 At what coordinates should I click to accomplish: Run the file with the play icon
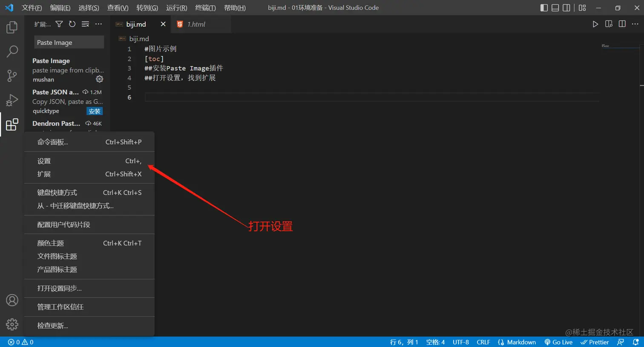coord(595,24)
